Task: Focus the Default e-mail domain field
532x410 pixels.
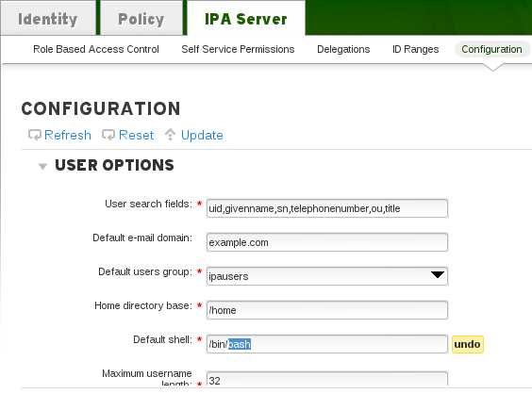Action: [x=327, y=242]
